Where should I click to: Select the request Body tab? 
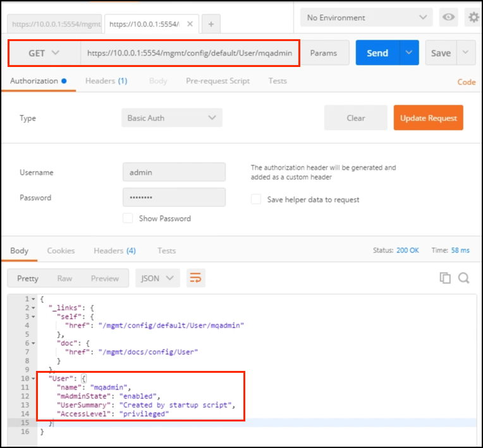tap(158, 81)
